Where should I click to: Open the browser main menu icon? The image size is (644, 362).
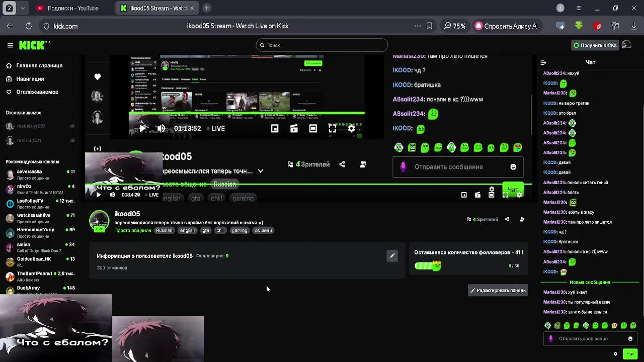[x=579, y=8]
